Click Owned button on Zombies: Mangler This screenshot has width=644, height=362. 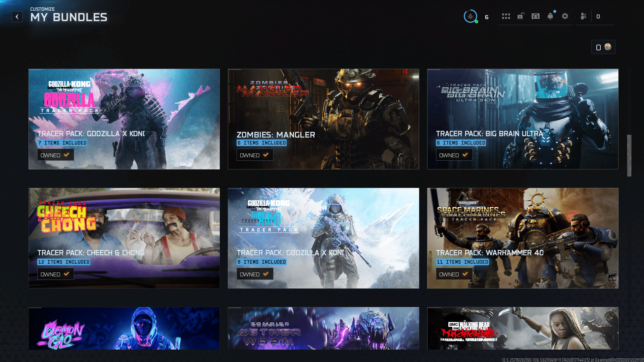click(x=254, y=155)
